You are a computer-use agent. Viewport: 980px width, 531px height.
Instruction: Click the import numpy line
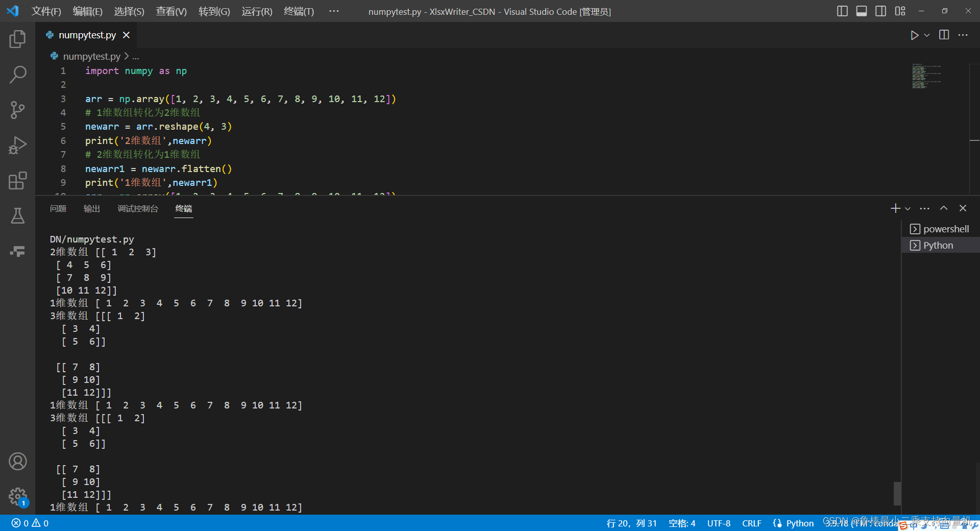pos(136,71)
